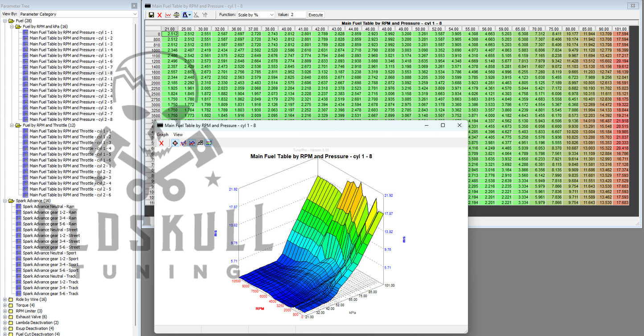The height and width of the screenshot is (336, 644).
Task: Toggle the line chart button in graph toolbar
Action: 192,143
